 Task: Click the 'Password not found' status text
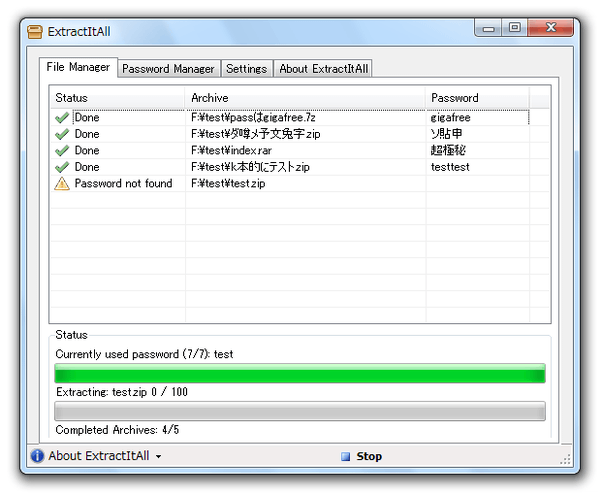coord(123,184)
